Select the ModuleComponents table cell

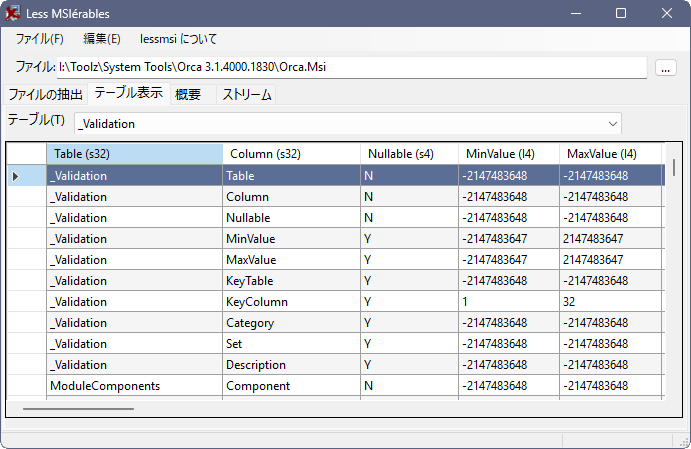[x=135, y=386]
